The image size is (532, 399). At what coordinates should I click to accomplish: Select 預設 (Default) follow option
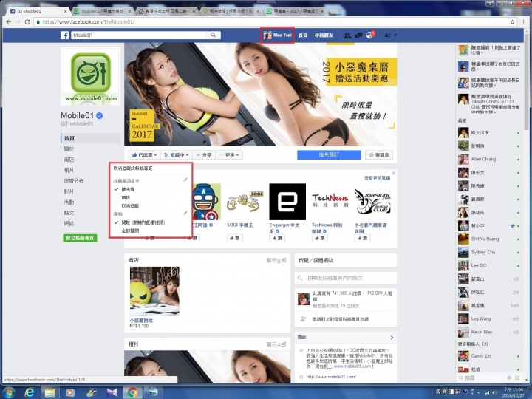126,197
